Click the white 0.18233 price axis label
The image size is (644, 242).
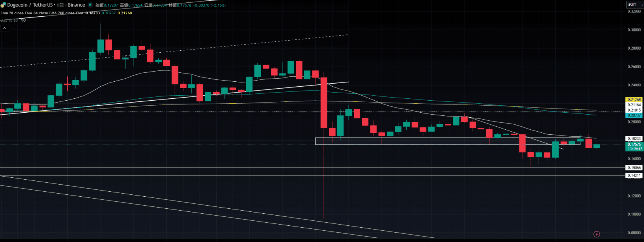pos(634,139)
